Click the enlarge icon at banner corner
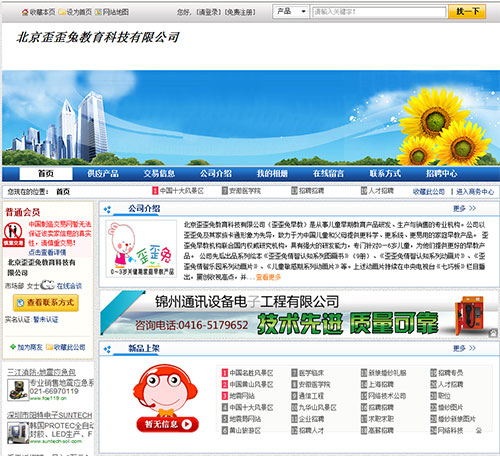Image resolution: width=500 pixels, height=456 pixels. [493, 333]
